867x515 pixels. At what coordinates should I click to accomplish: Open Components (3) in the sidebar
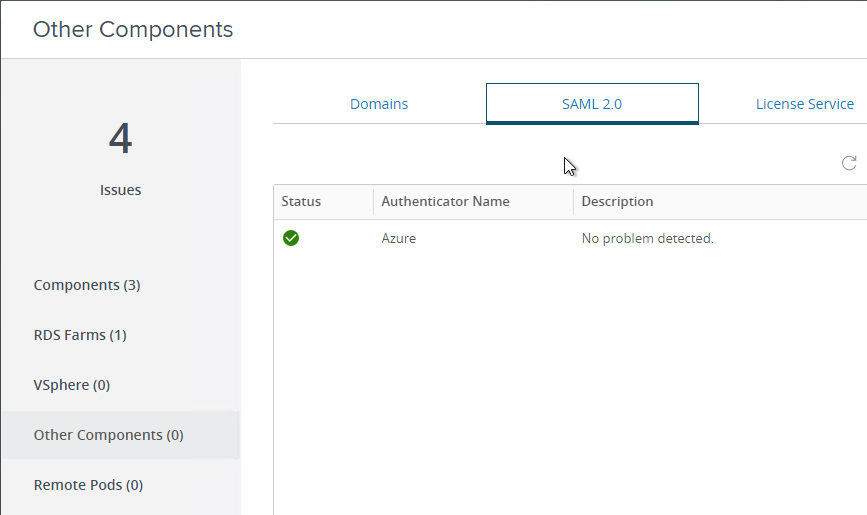click(87, 285)
